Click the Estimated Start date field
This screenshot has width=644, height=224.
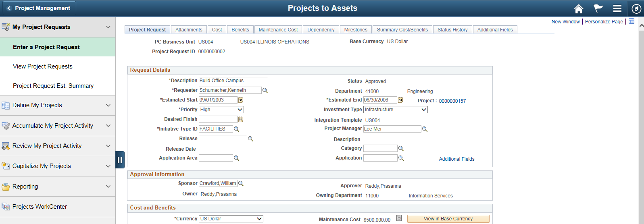click(x=218, y=100)
